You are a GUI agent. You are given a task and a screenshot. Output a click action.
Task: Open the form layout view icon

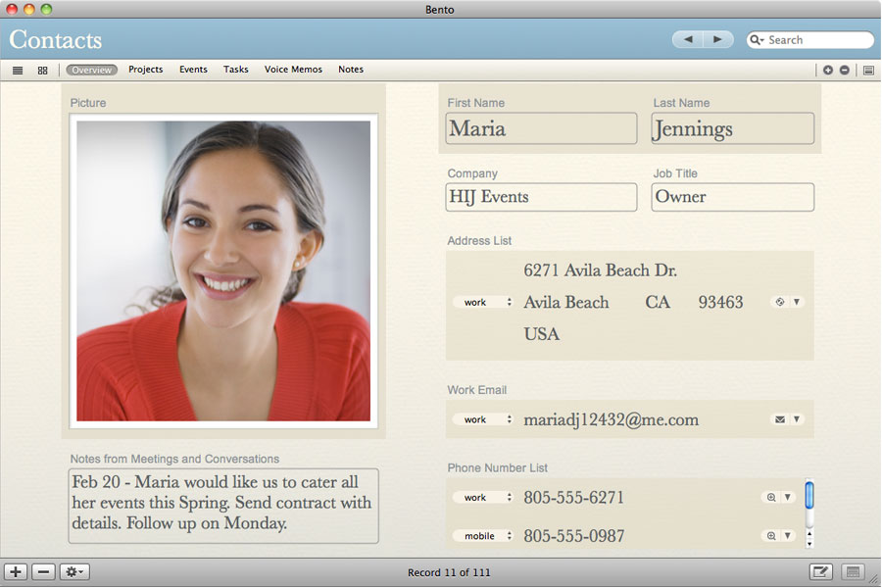point(867,70)
